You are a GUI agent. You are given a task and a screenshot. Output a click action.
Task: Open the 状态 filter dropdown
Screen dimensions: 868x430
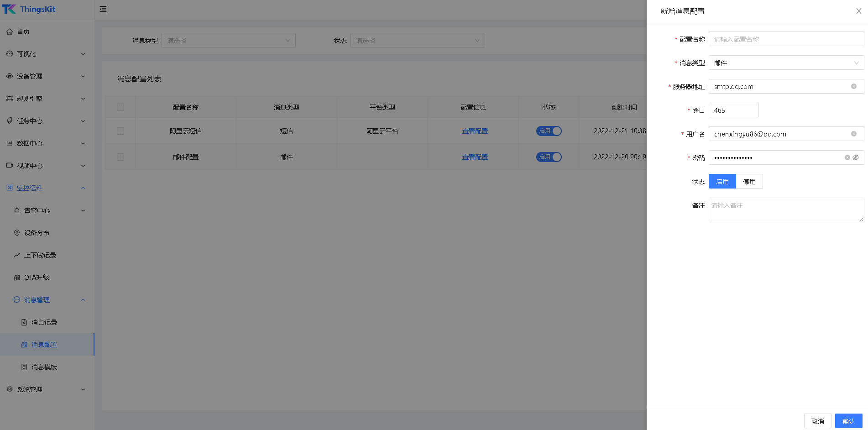417,41
